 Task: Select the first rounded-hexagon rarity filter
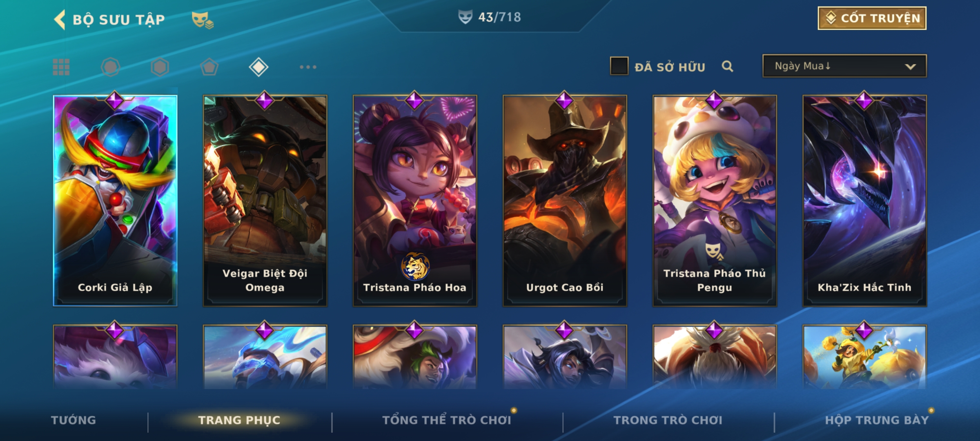point(111,67)
